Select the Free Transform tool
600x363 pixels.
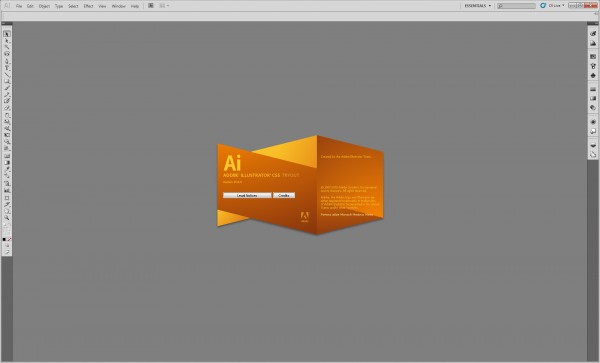click(7, 135)
